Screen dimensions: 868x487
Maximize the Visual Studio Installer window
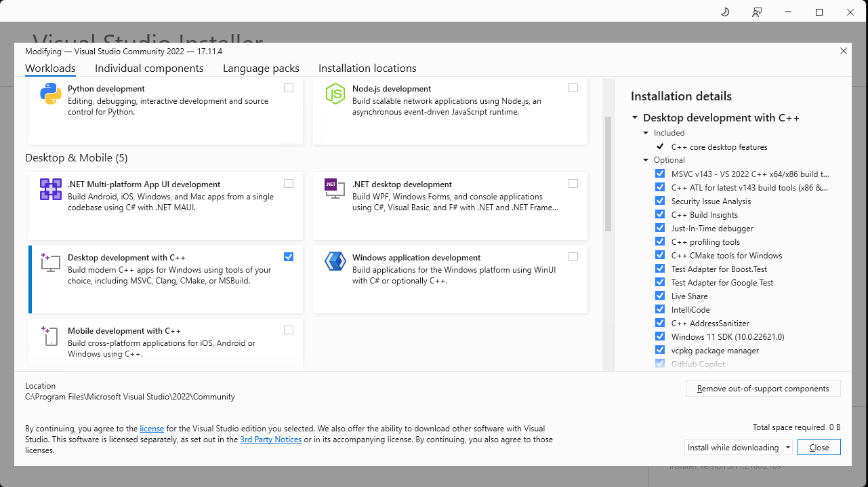pos(819,12)
